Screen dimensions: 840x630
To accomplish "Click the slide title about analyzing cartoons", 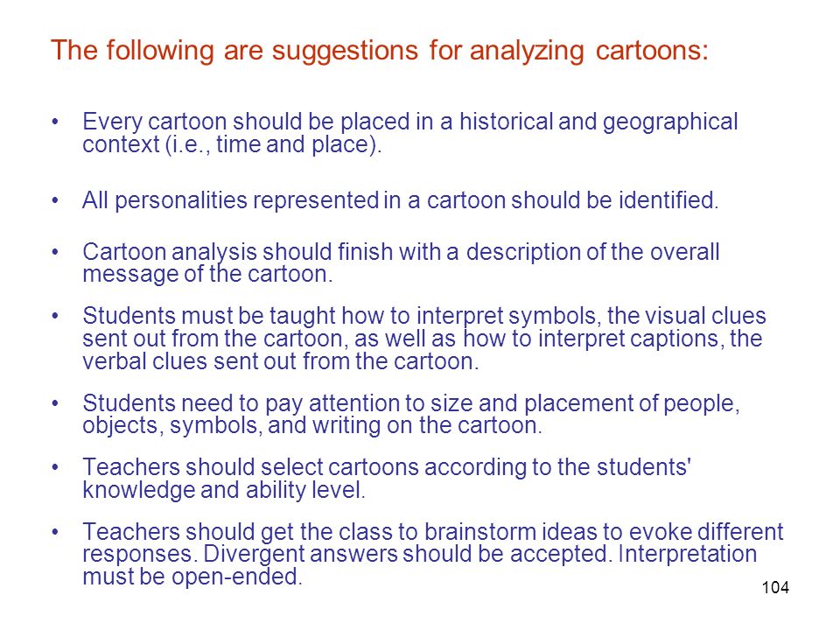I will (x=379, y=52).
